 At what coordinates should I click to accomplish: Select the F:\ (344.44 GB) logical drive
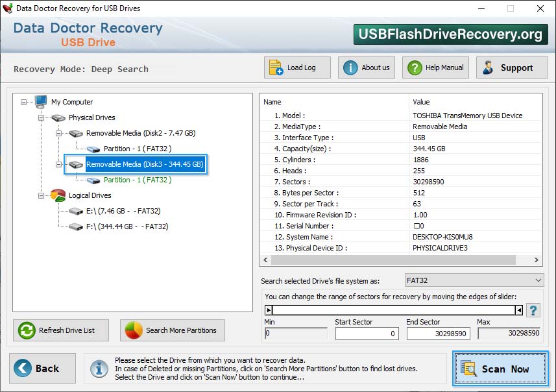point(127,227)
